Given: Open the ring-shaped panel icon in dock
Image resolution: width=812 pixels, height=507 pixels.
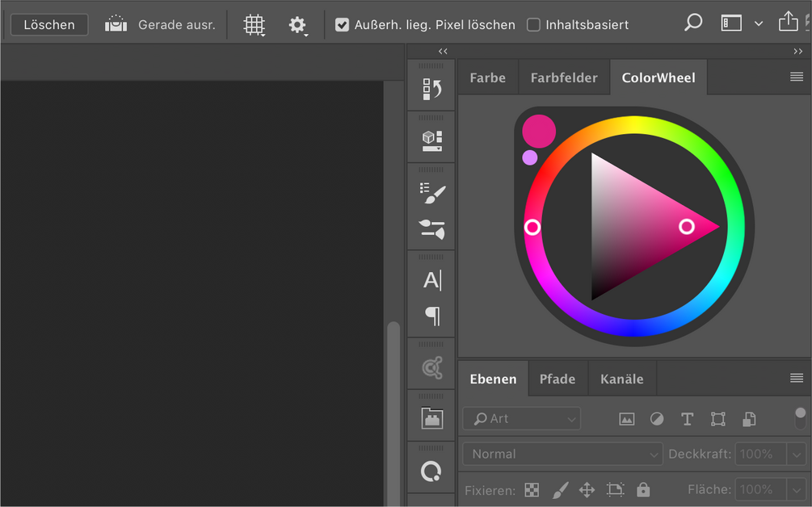Looking at the screenshot, I should [431, 471].
